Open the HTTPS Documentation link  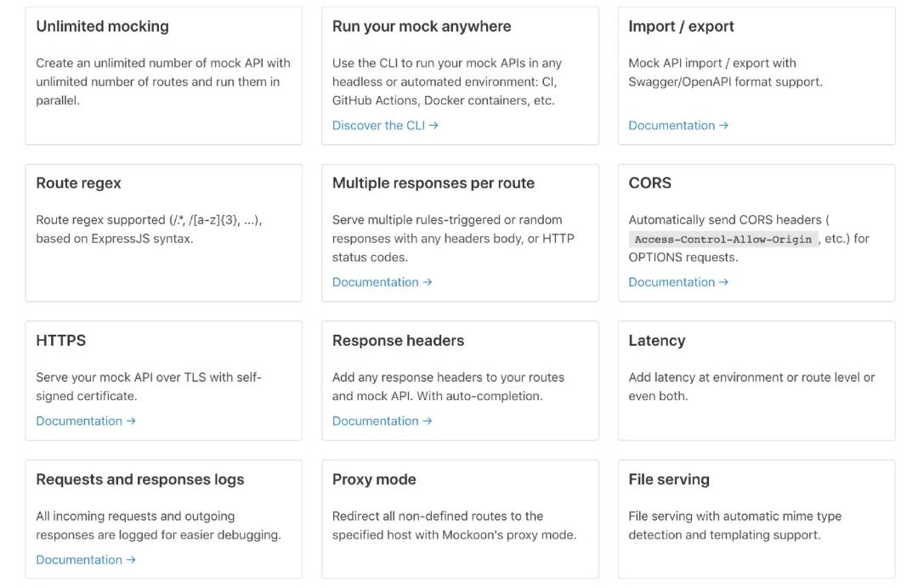(x=85, y=421)
